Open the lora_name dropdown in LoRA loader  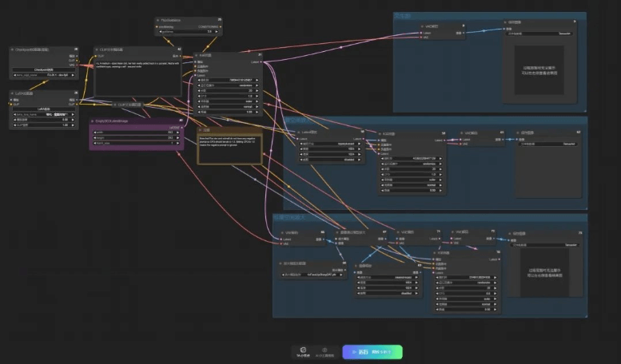[43, 114]
